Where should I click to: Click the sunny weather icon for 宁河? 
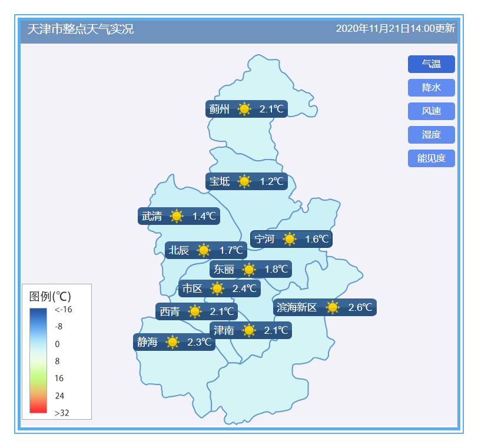click(x=289, y=239)
